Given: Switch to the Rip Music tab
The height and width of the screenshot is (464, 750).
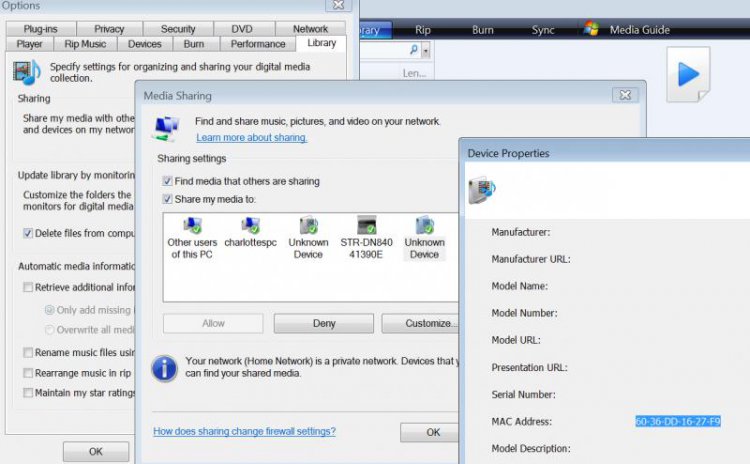Looking at the screenshot, I should tap(85, 44).
